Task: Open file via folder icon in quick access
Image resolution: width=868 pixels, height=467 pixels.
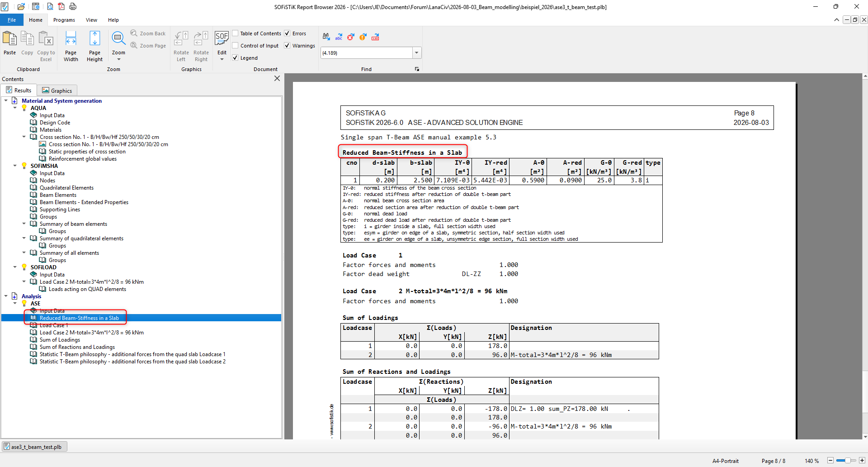Action: (21, 7)
